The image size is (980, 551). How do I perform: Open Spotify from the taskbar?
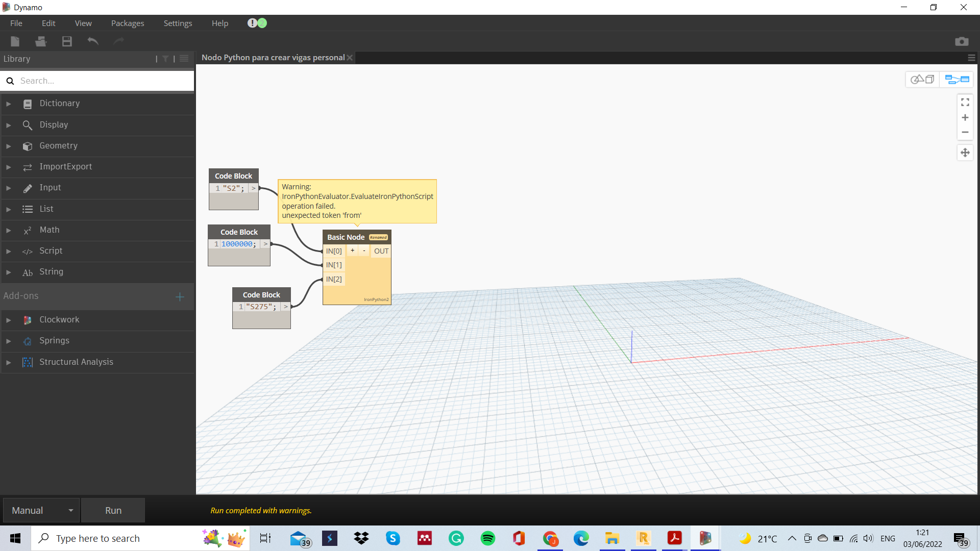tap(487, 538)
